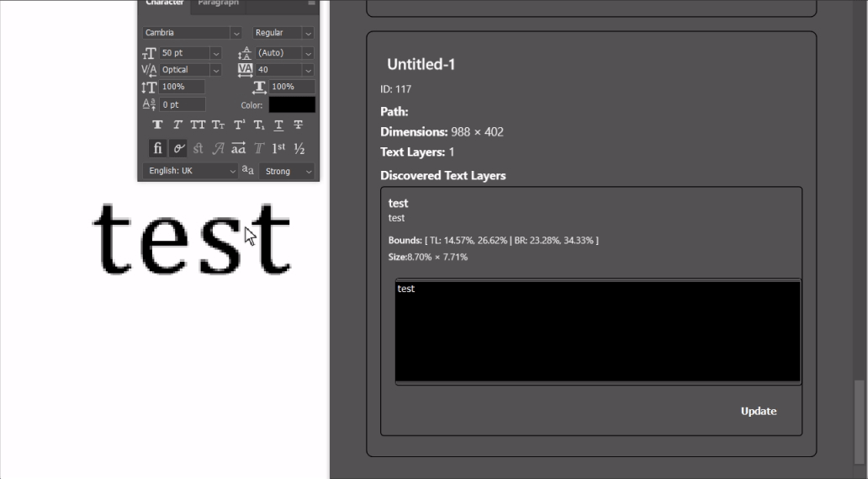Click the Fractions ½ button
This screenshot has height=479, width=868.
(299, 148)
